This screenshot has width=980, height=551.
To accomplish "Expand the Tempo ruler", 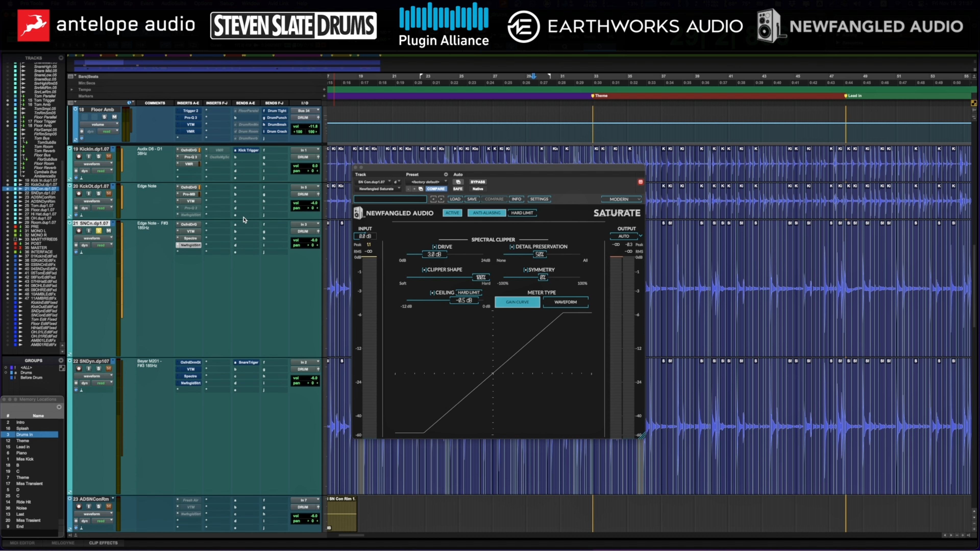I will click(71, 89).
